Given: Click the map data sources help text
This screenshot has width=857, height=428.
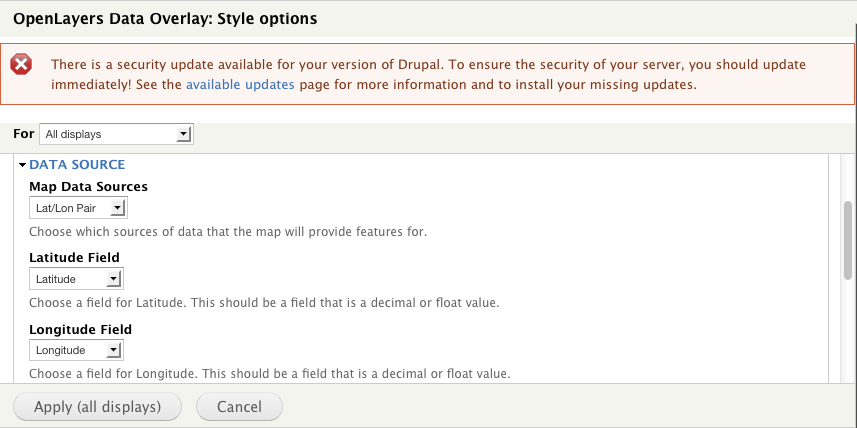Looking at the screenshot, I should click(x=228, y=232).
